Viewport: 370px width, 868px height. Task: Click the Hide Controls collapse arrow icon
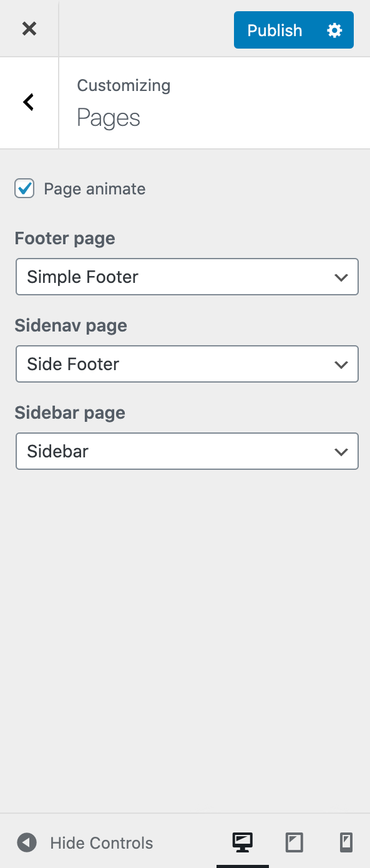26,842
